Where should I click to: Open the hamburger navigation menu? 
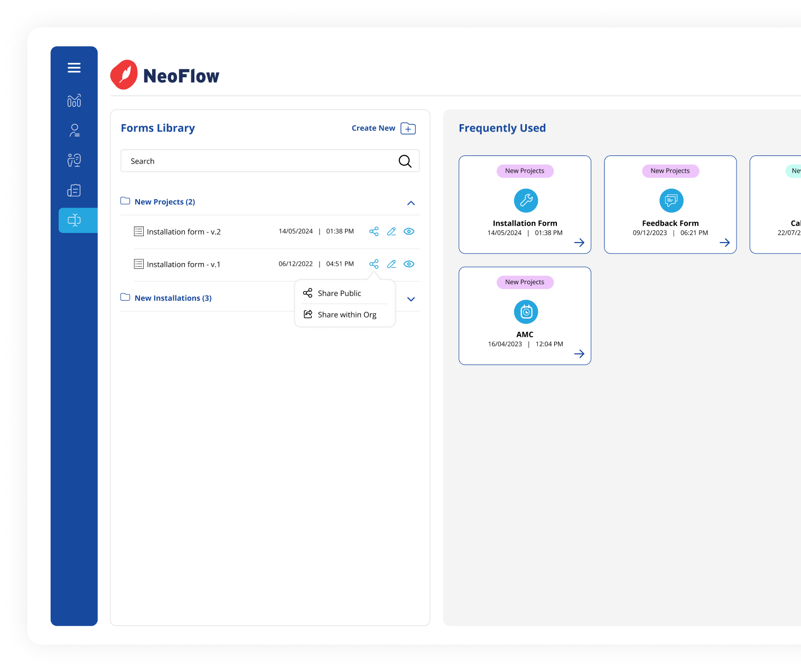click(73, 68)
